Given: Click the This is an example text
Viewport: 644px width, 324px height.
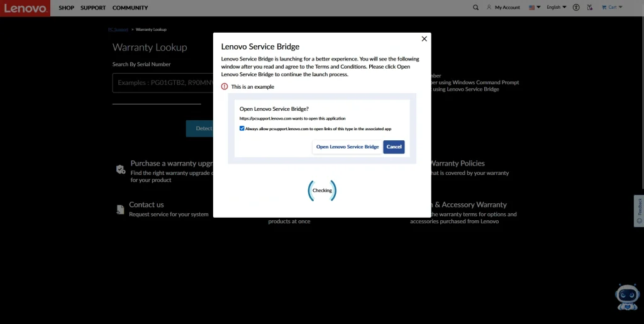Looking at the screenshot, I should (253, 87).
